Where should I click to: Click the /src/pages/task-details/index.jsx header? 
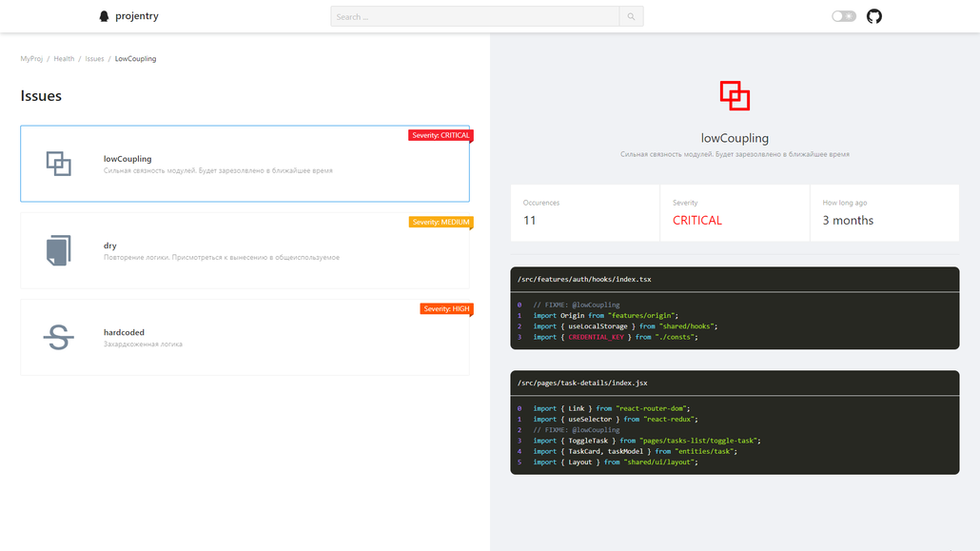point(583,383)
